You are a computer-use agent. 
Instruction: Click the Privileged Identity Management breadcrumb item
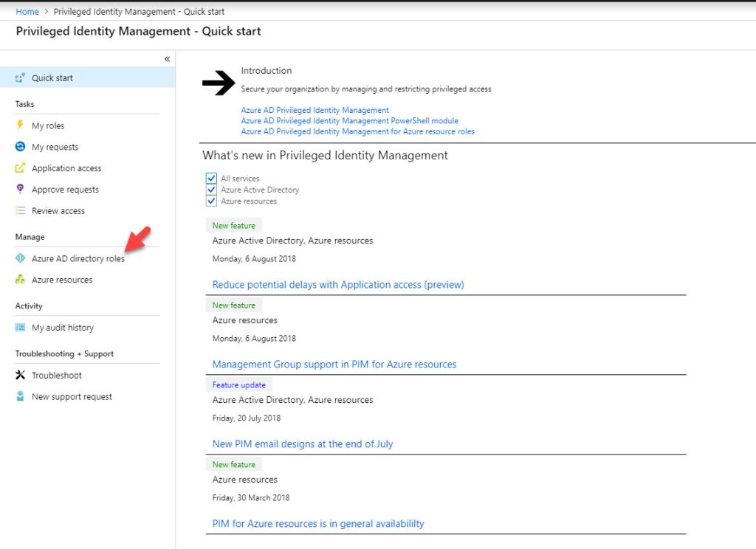coord(139,11)
